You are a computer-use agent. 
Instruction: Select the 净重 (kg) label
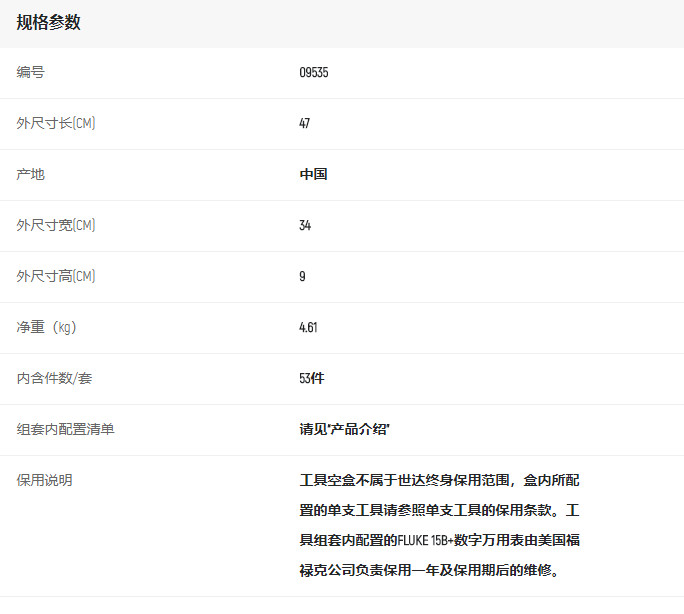47,327
